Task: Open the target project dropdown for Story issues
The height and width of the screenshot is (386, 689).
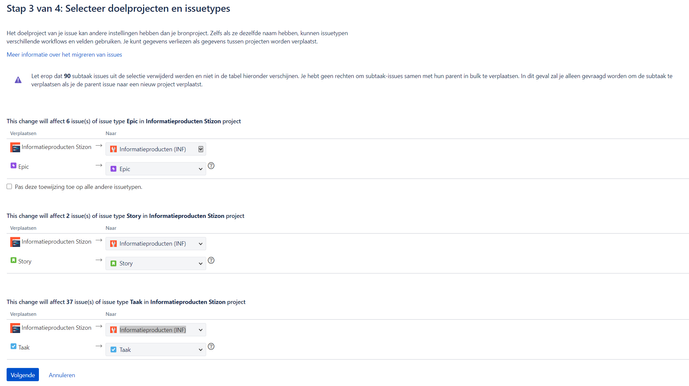Action: (x=156, y=244)
